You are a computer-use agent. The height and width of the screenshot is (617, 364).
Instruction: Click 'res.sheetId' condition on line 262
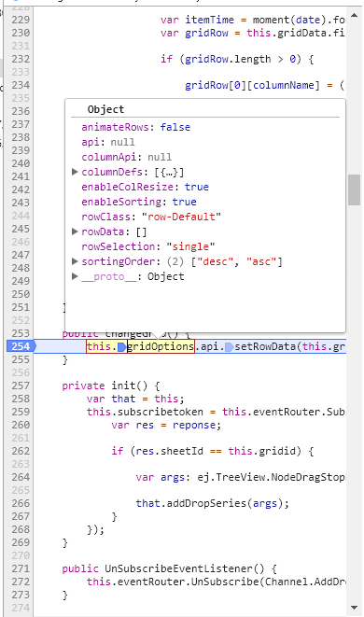[169, 451]
